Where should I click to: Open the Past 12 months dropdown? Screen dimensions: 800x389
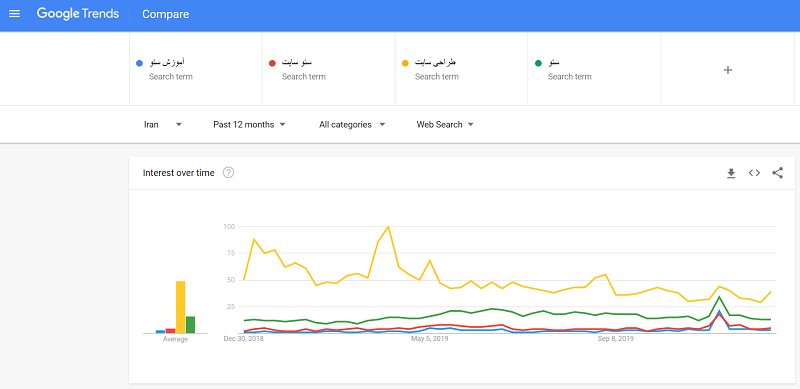(x=249, y=125)
